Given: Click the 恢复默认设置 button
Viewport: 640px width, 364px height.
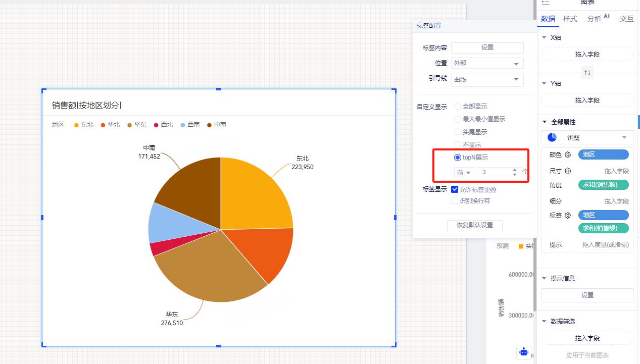Looking at the screenshot, I should point(475,225).
